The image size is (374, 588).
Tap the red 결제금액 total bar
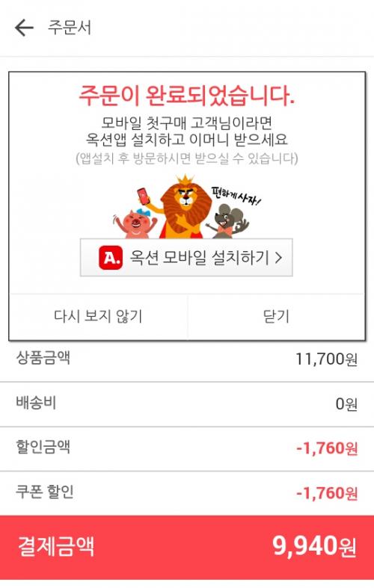tap(187, 547)
